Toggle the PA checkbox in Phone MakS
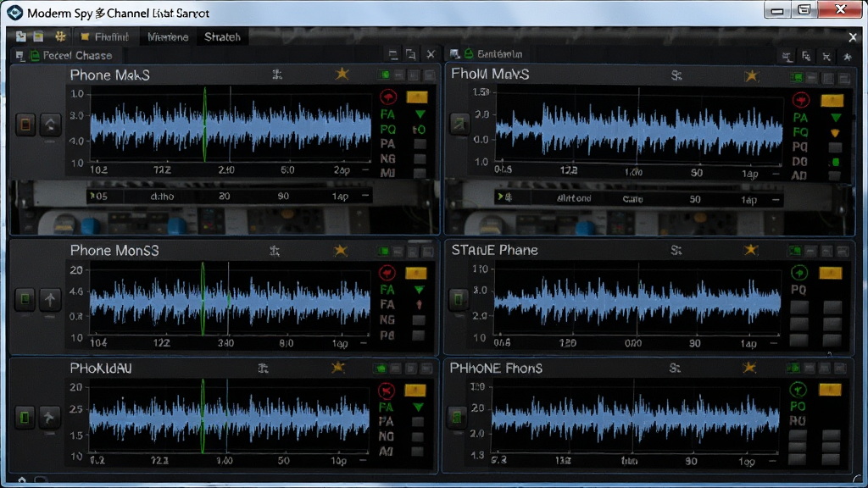The width and height of the screenshot is (868, 488). point(420,144)
